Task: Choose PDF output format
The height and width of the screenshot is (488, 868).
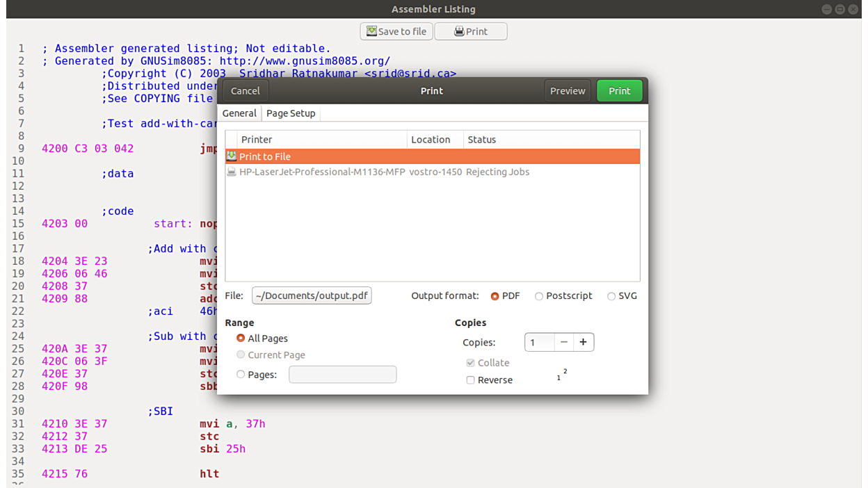Action: (495, 296)
